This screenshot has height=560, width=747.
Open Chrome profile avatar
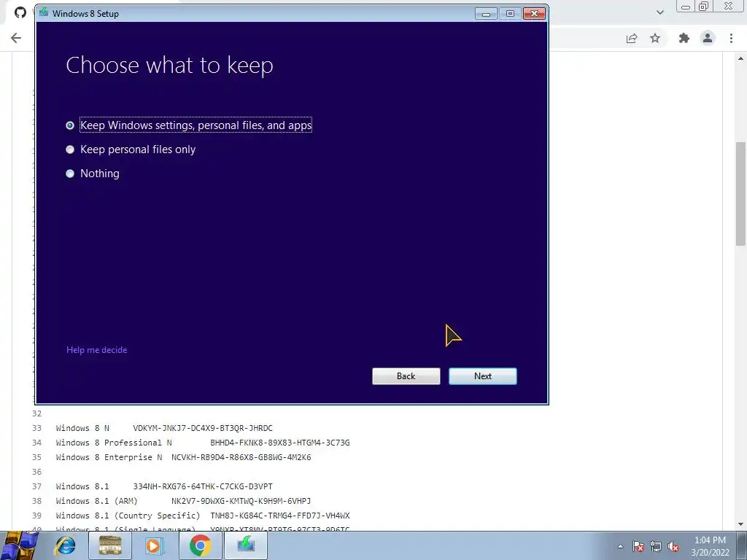coord(708,38)
